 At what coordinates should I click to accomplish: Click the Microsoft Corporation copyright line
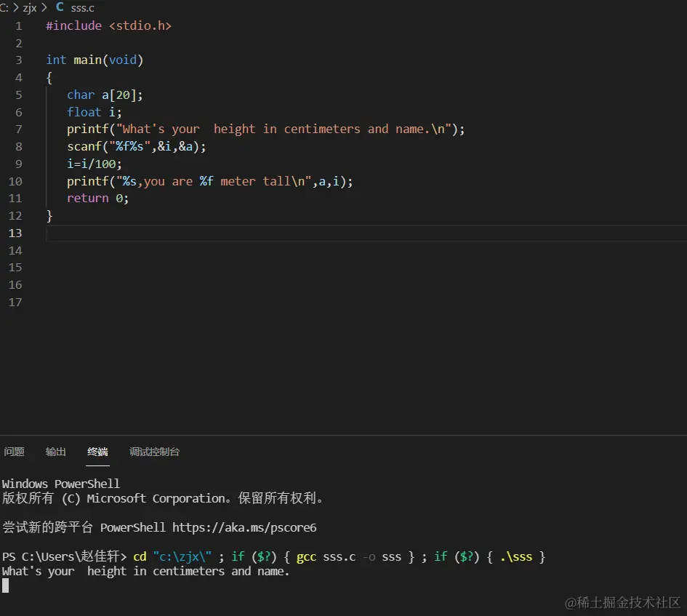click(x=163, y=498)
